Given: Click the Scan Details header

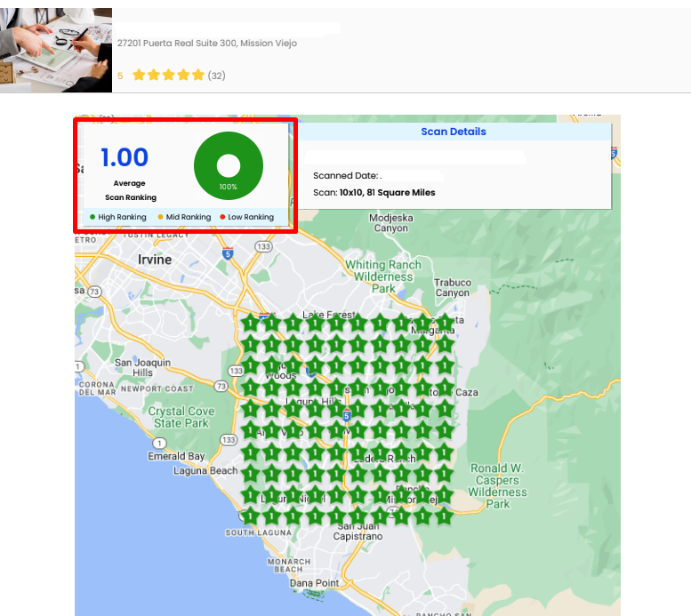Looking at the screenshot, I should point(454,132).
